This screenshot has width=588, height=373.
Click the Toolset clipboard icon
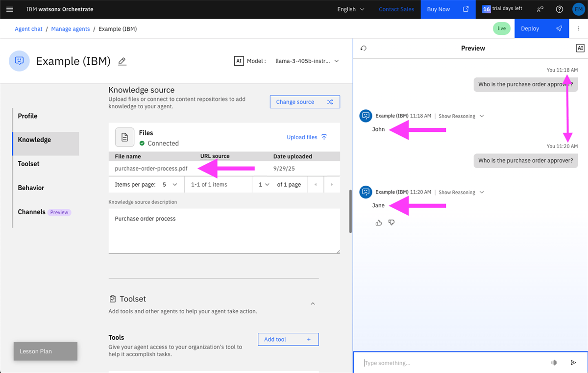113,298
